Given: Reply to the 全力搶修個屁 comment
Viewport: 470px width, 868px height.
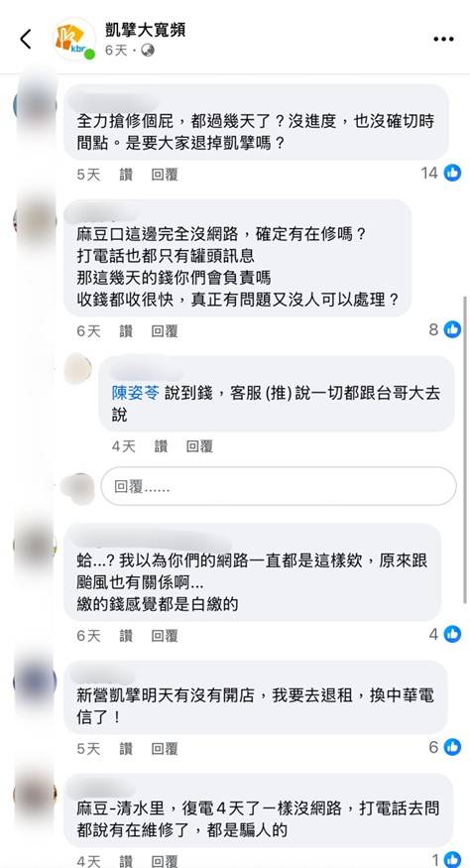Looking at the screenshot, I should click(x=165, y=175).
